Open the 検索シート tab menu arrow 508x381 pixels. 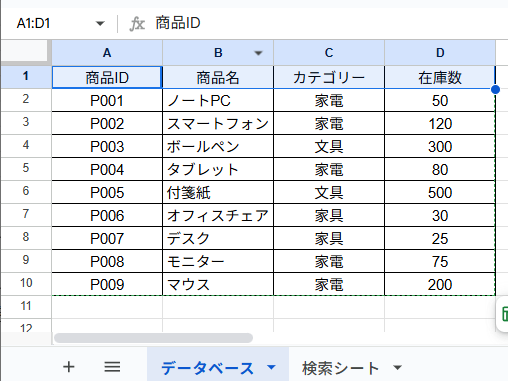tap(397, 368)
